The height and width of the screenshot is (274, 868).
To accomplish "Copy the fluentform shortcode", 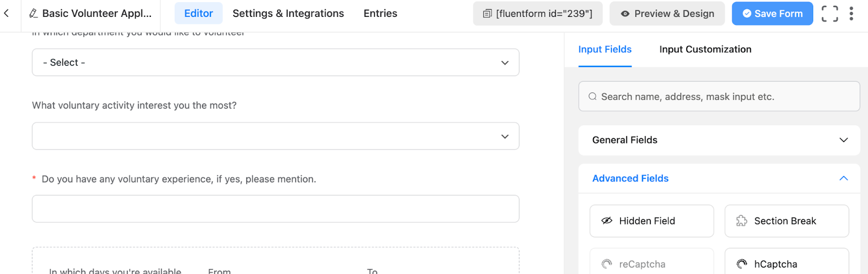I will [538, 14].
